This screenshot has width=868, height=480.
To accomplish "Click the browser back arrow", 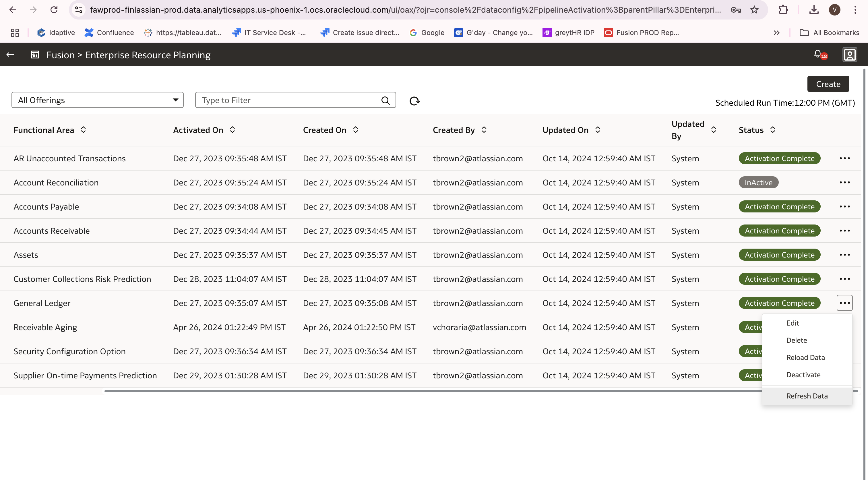I will pyautogui.click(x=12, y=10).
